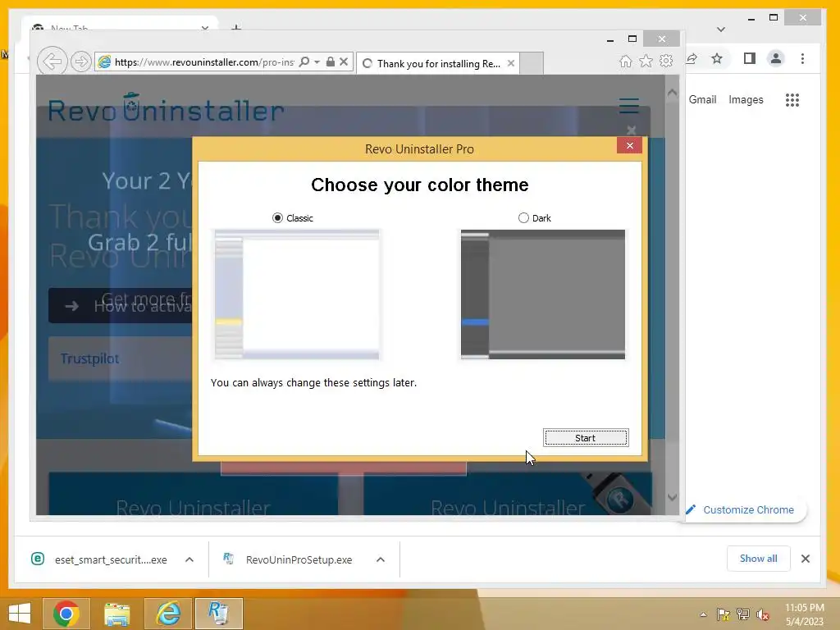This screenshot has width=840, height=630.
Task: Toggle Chrome side panel icon
Action: tap(750, 58)
